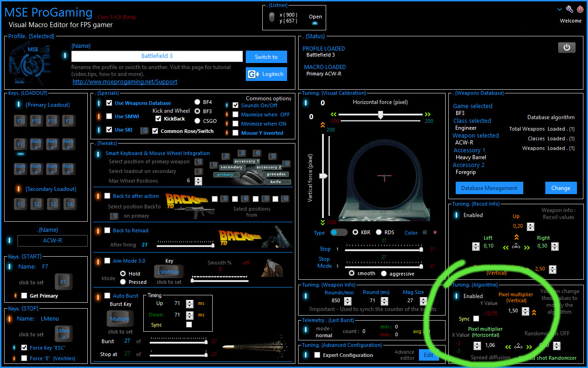Image resolution: width=588 pixels, height=368 pixels.
Task: Uncheck the KickBack checkbox
Action: click(158, 119)
